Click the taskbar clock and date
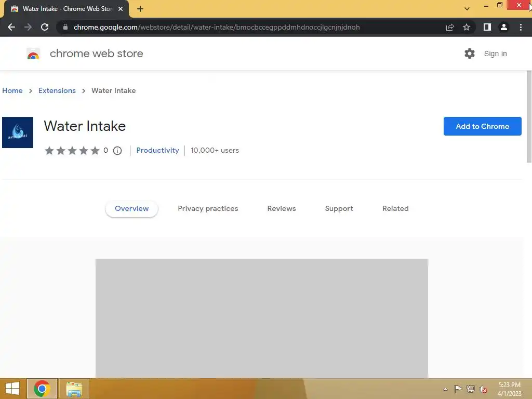The height and width of the screenshot is (399, 532). coord(509,389)
